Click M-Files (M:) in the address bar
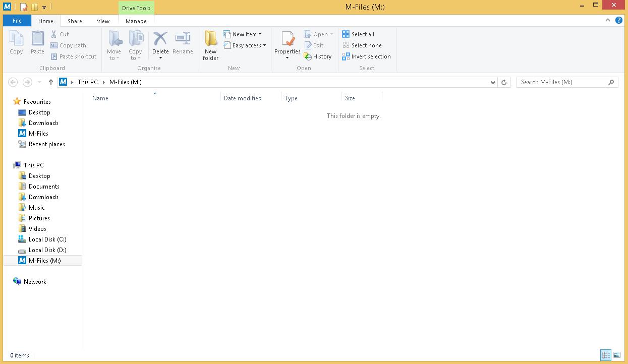The image size is (628, 364). 125,82
